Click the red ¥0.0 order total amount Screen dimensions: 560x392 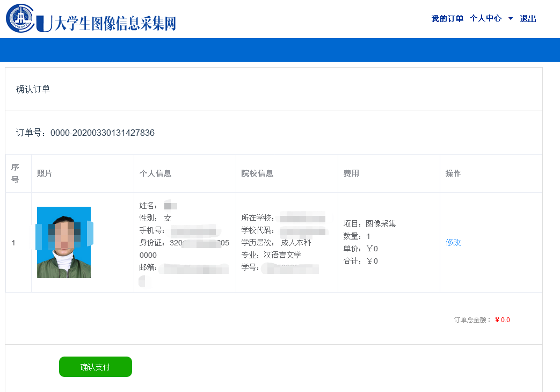click(503, 320)
